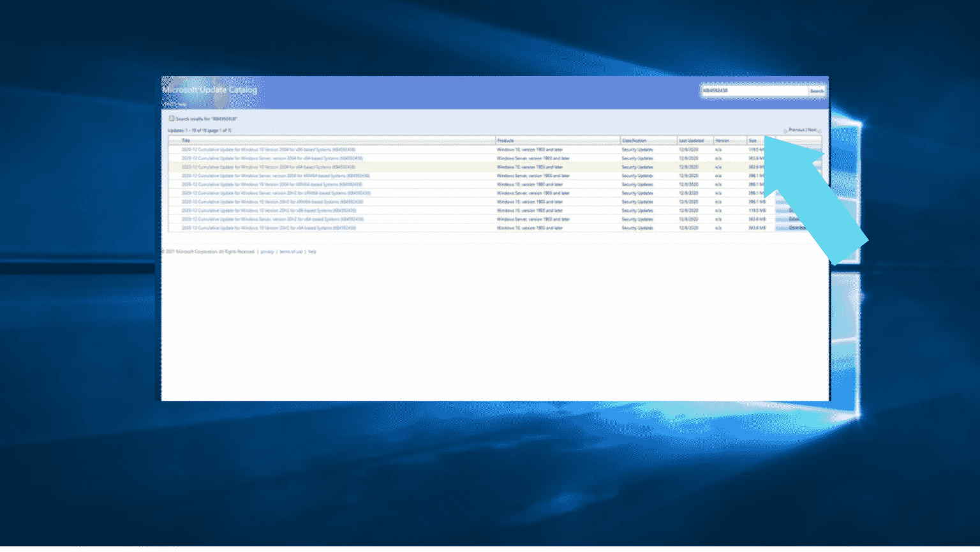Select 119.5 MB size in 20H2 x86 row

click(757, 211)
